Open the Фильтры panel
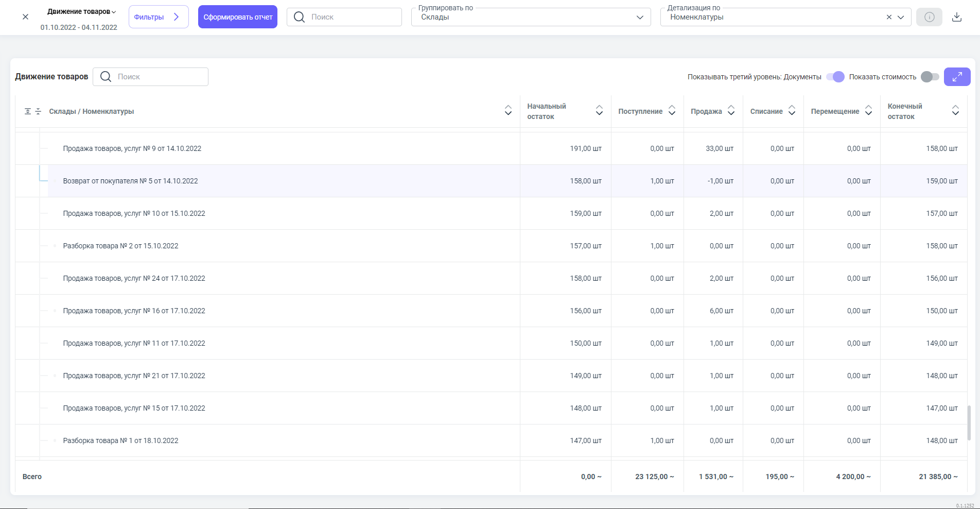The image size is (980, 509). coord(158,17)
